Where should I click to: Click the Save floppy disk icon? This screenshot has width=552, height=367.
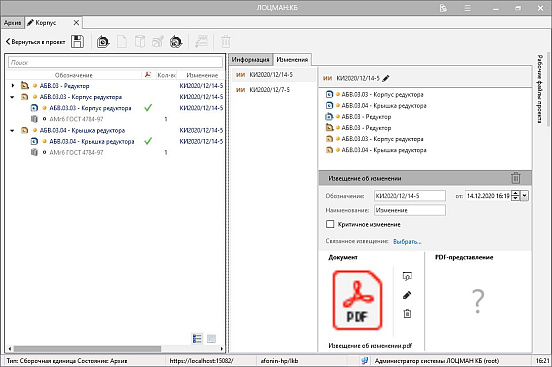(x=77, y=42)
